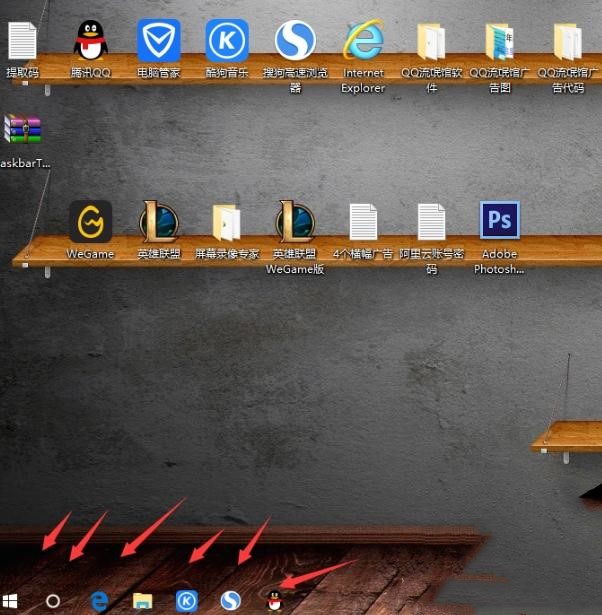The height and width of the screenshot is (615, 602).
Task: Select the 阿里云账号密码 text file
Action: pos(431,222)
